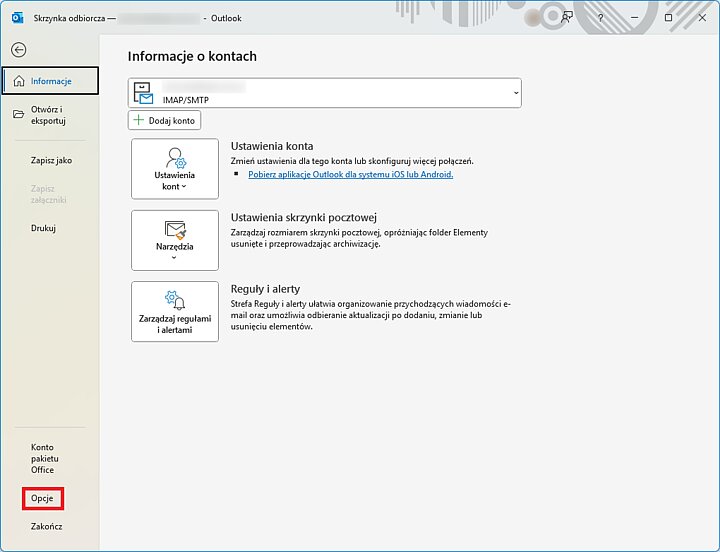The width and height of the screenshot is (720, 552).
Task: Open the Informacje tab
Action: point(50,81)
